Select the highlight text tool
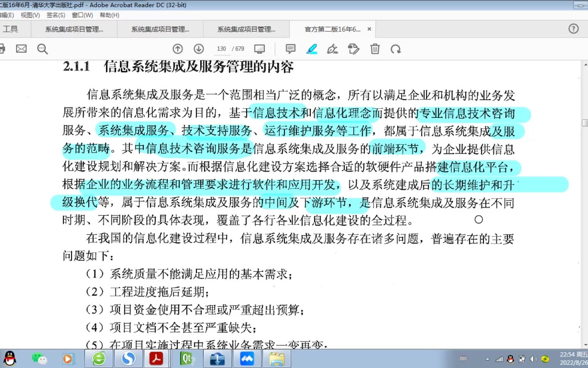 [312, 49]
